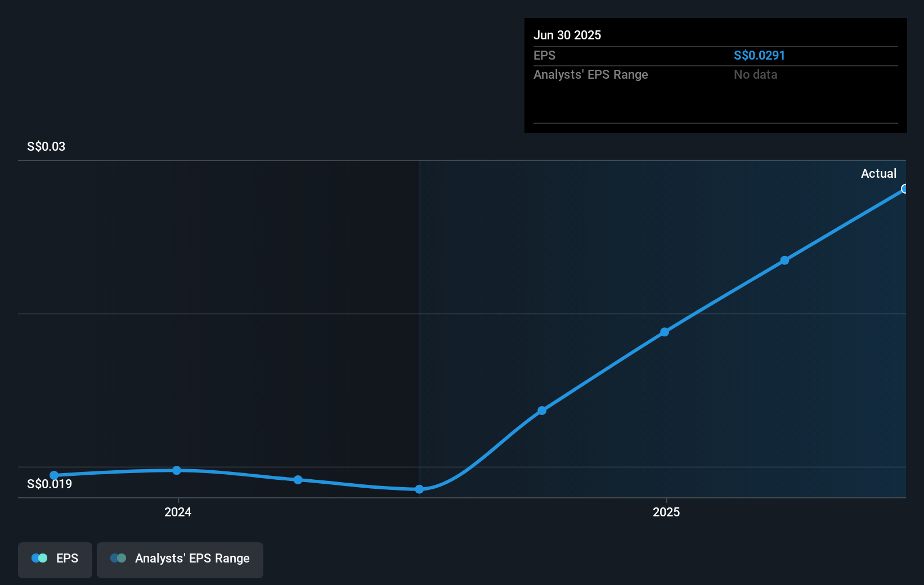Click the No data text in tooltip
Screen dimensions: 924x585
pos(755,75)
